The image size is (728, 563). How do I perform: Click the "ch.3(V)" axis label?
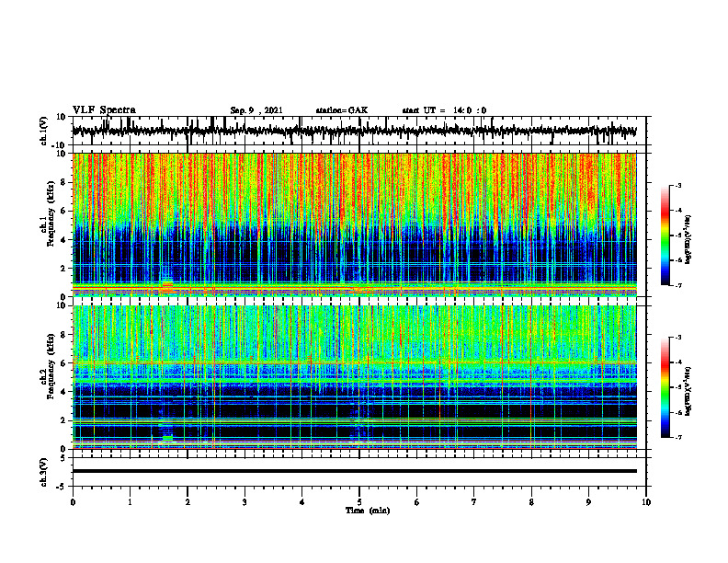[x=44, y=472]
